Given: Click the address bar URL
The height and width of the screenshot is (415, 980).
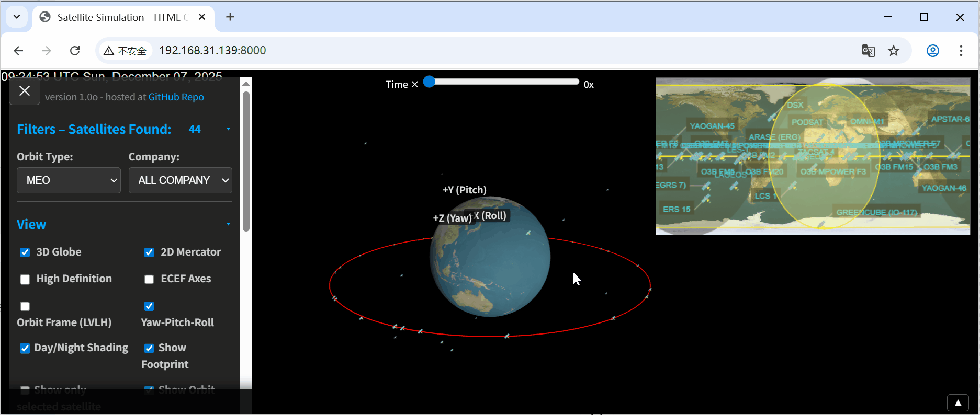Looking at the screenshot, I should (212, 51).
